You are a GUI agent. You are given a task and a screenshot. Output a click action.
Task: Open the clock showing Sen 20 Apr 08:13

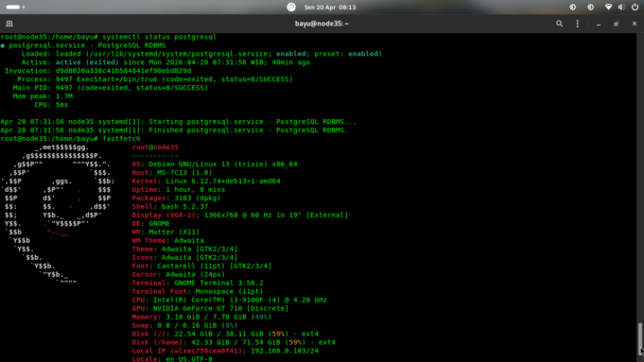[330, 7]
